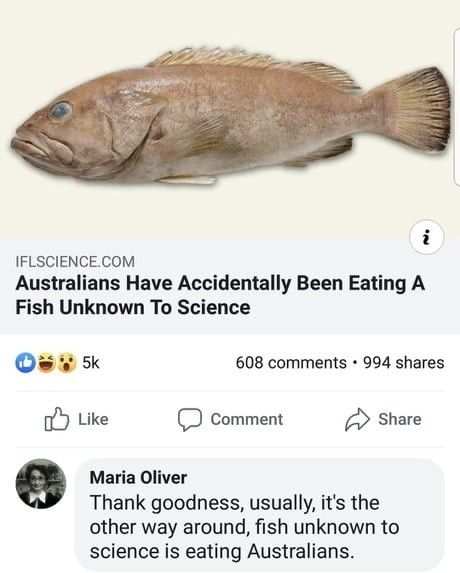The width and height of the screenshot is (460, 573).
Task: Select the Like text label
Action: click(x=93, y=419)
